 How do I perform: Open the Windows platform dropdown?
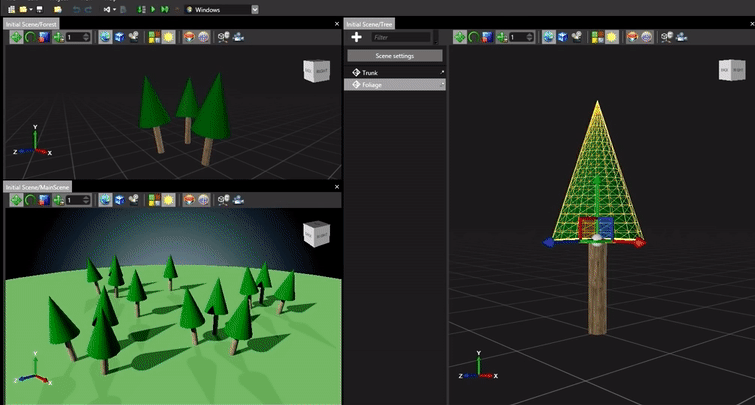[254, 9]
